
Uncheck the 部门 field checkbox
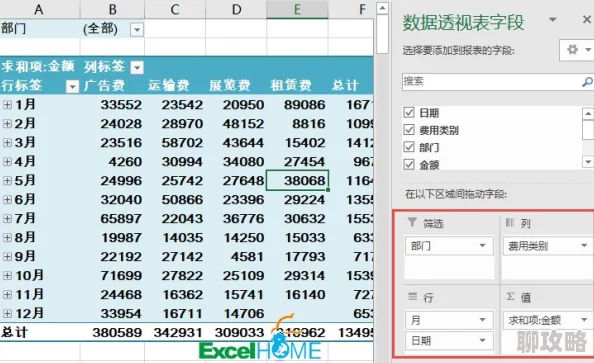point(409,147)
